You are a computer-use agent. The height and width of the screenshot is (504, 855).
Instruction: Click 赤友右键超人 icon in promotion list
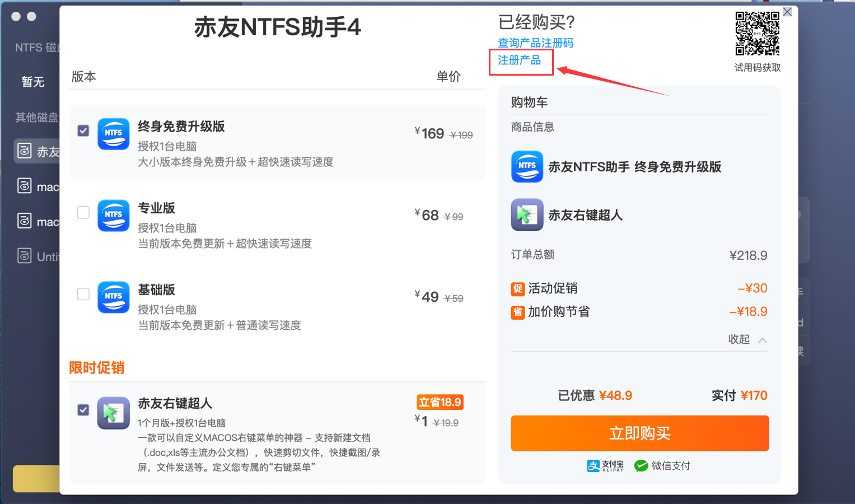(114, 413)
